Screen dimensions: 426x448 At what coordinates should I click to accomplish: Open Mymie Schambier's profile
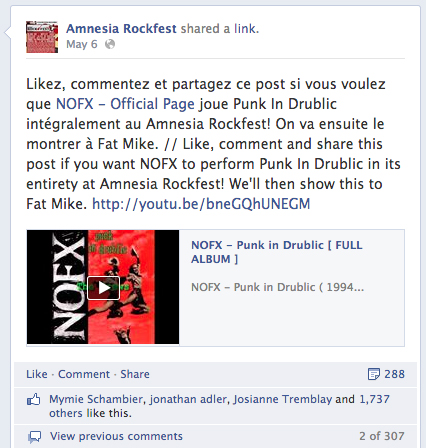[x=96, y=399]
